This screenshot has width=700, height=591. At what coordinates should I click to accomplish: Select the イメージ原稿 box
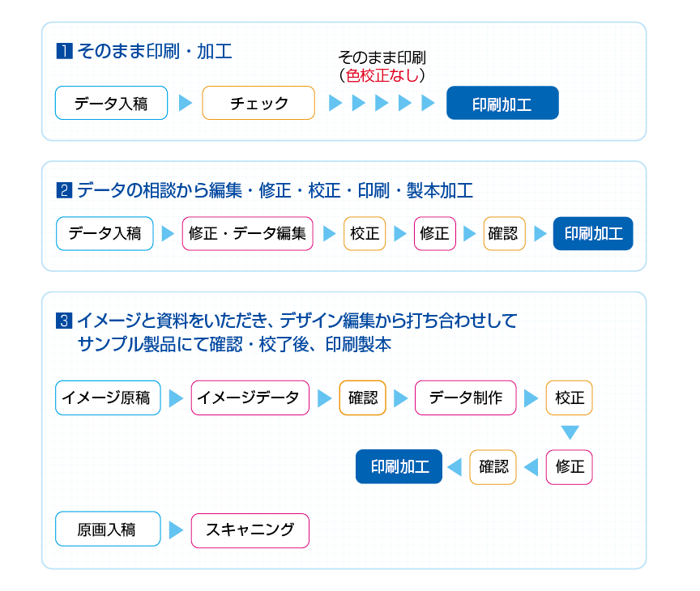[108, 398]
